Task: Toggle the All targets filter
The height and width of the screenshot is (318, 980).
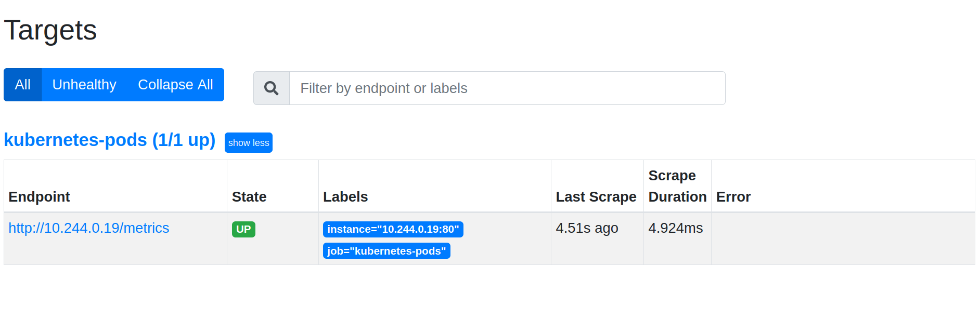Action: click(22, 84)
